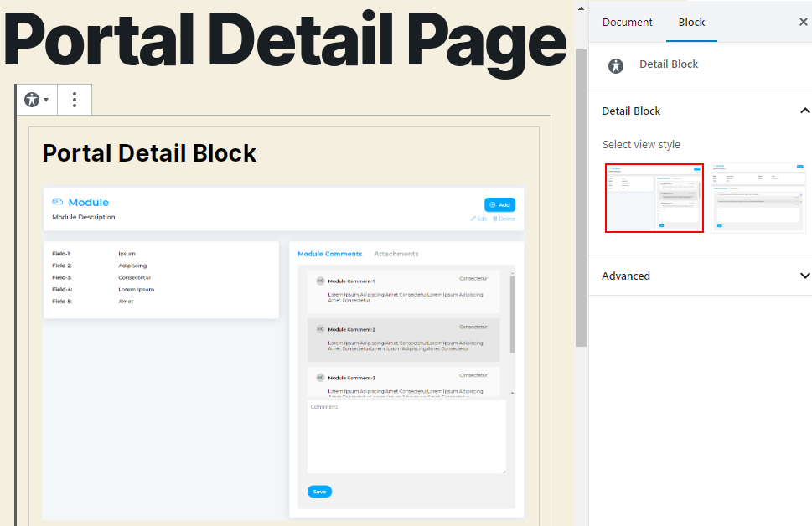Click into the Comment text area
Screen dimensions: 812x526
pyautogui.click(x=406, y=436)
